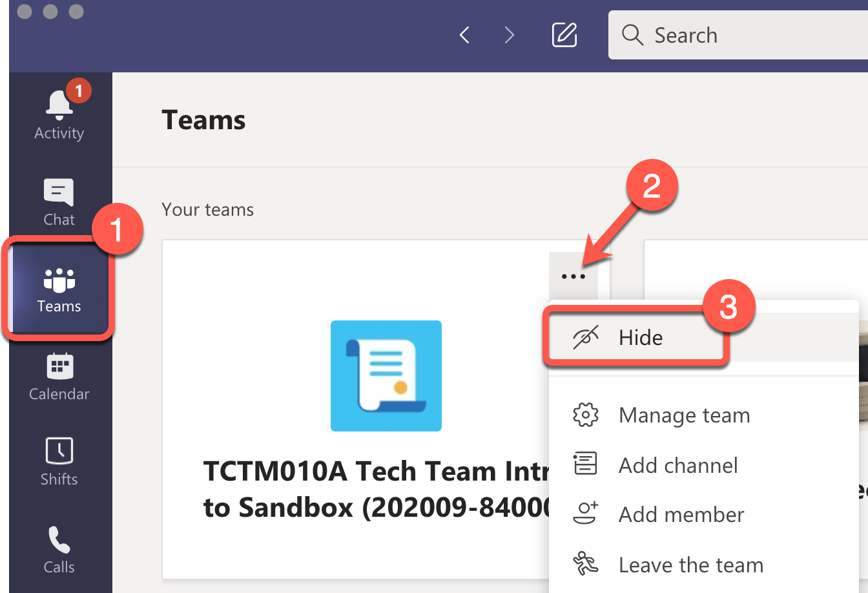Select Add channel
The height and width of the screenshot is (593, 868).
click(678, 465)
